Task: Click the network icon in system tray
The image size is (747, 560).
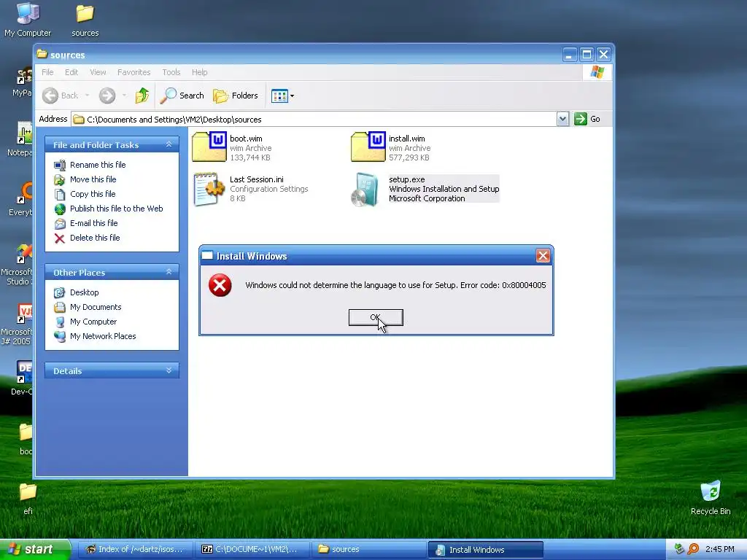Action: 679,549
